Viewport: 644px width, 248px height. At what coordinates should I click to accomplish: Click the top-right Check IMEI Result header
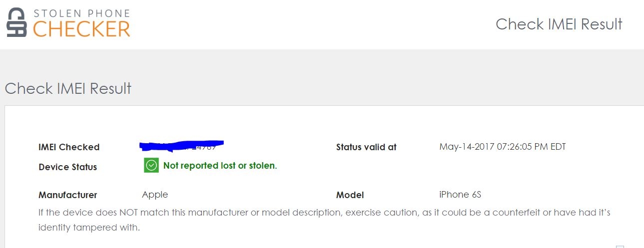click(x=559, y=24)
